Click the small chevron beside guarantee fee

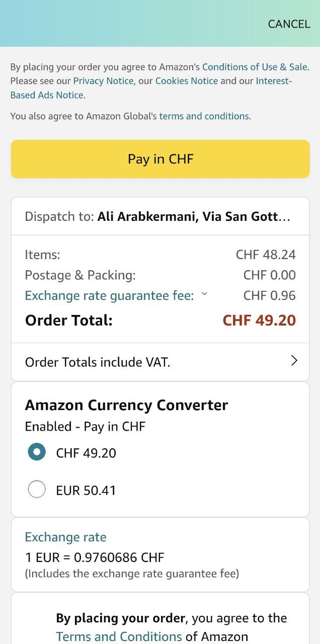click(x=204, y=294)
